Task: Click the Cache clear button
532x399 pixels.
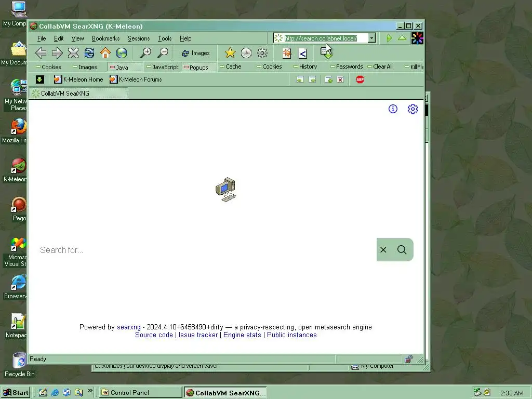Action: tap(231, 66)
